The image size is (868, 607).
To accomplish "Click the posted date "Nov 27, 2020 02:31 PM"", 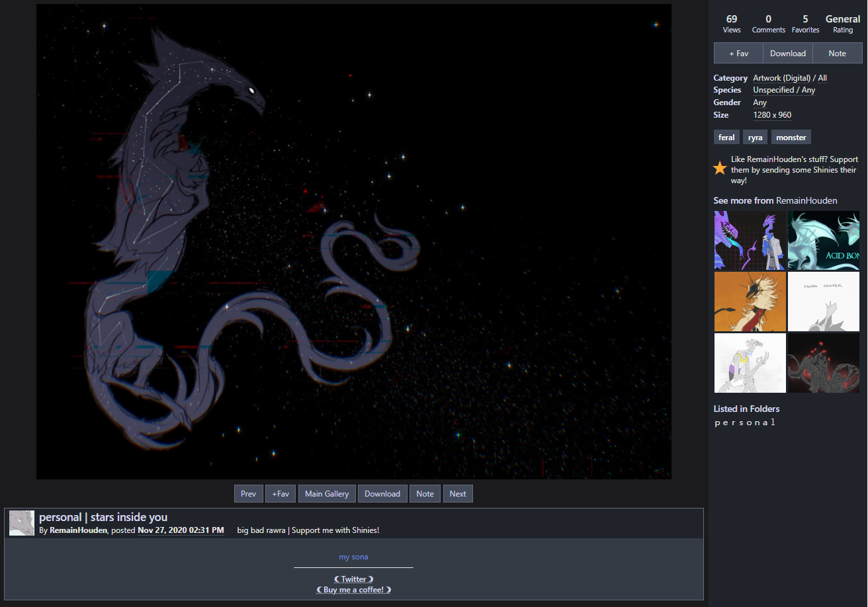I will click(x=181, y=530).
